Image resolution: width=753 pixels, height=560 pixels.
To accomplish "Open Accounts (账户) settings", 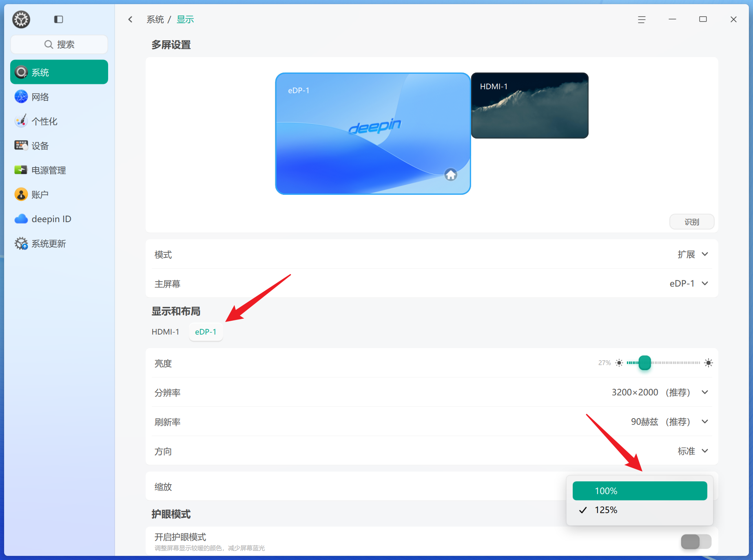I will (59, 194).
